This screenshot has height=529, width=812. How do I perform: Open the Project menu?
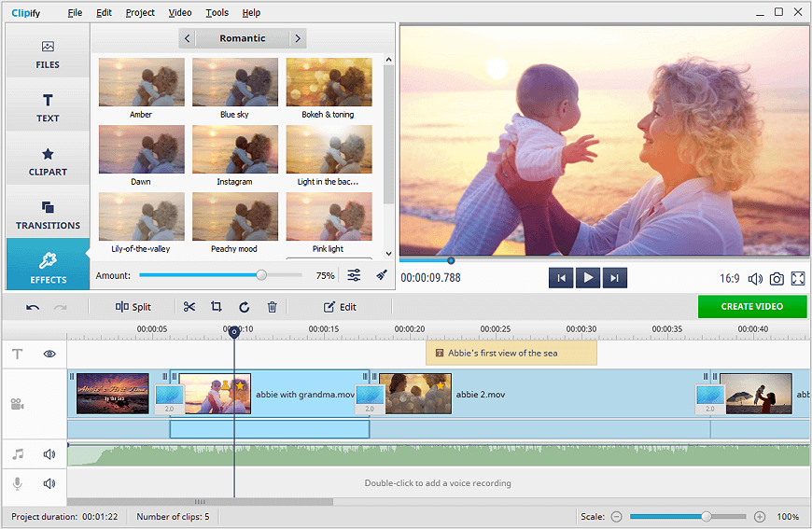tap(140, 13)
